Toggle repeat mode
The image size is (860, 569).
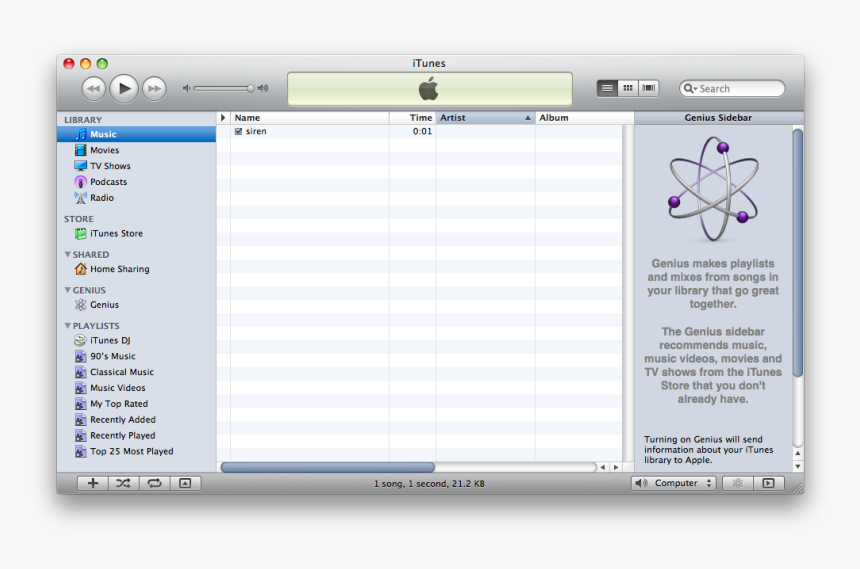pos(154,483)
